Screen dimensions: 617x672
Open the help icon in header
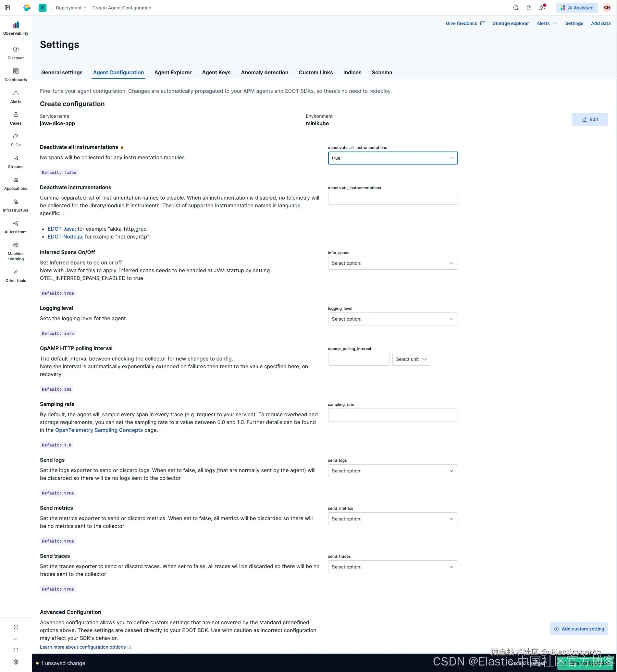tap(529, 8)
